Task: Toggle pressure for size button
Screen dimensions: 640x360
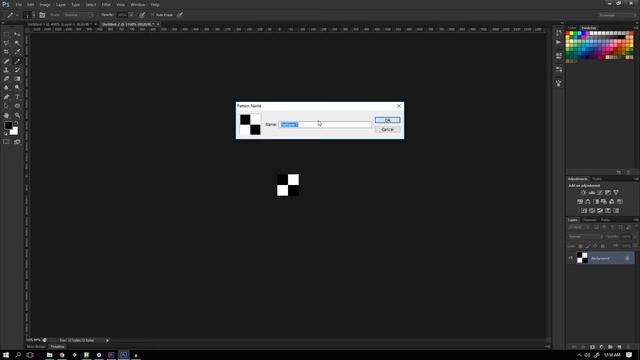Action: [180, 15]
